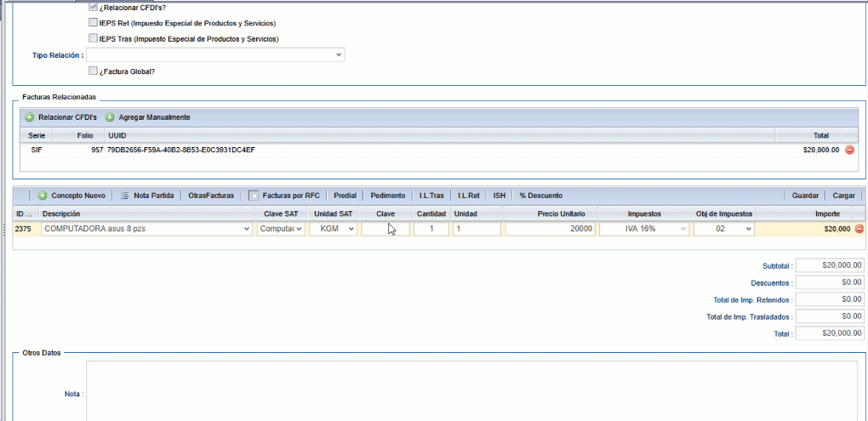Open the Impuestos IVA 16% dropdown
Image resolution: width=868 pixels, height=421 pixels.
[x=643, y=229]
